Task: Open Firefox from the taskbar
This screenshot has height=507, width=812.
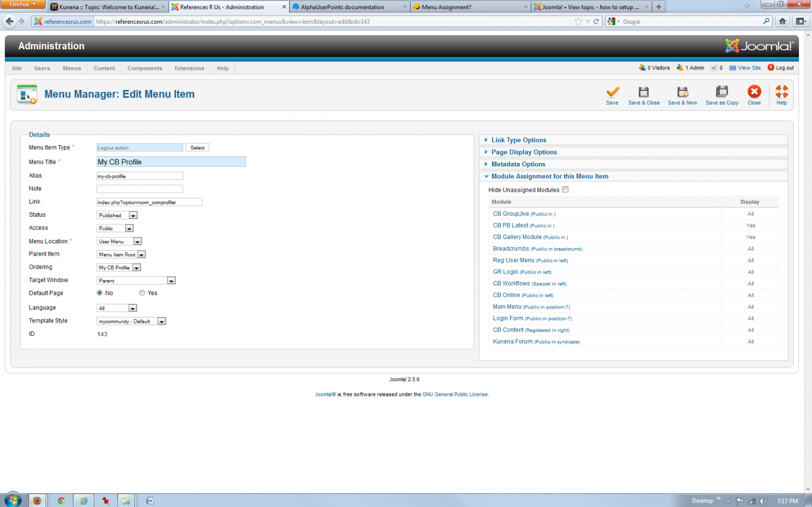Action: point(37,500)
